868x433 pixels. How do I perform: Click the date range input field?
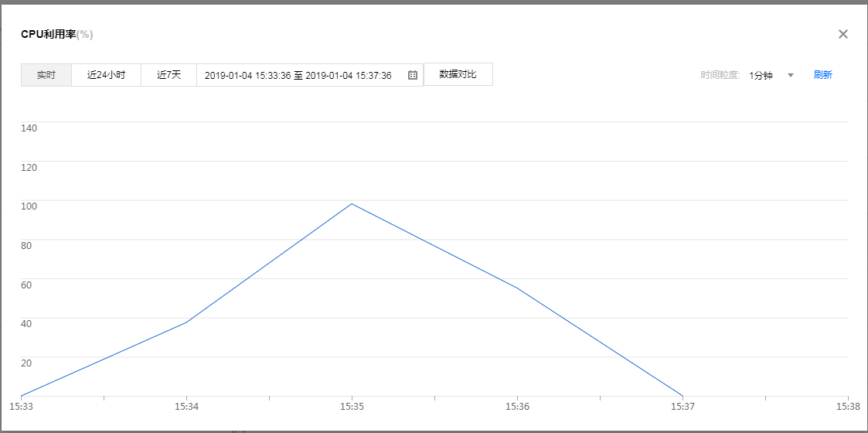[298, 75]
